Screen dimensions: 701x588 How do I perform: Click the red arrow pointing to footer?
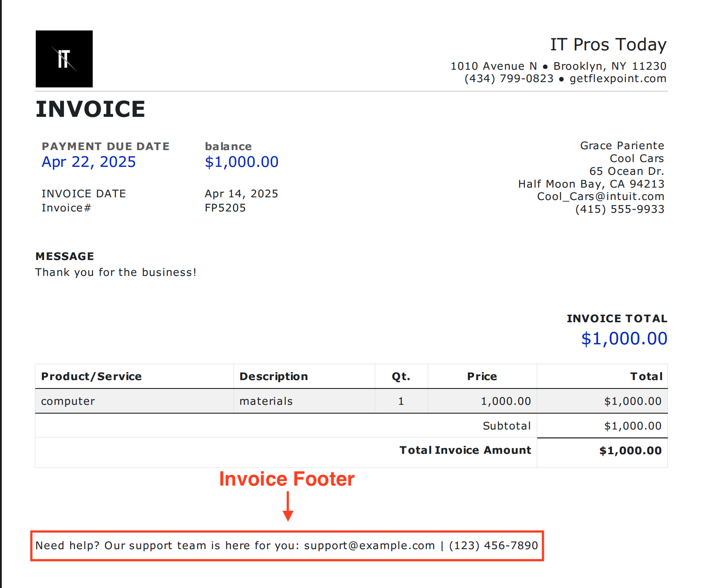[x=288, y=506]
